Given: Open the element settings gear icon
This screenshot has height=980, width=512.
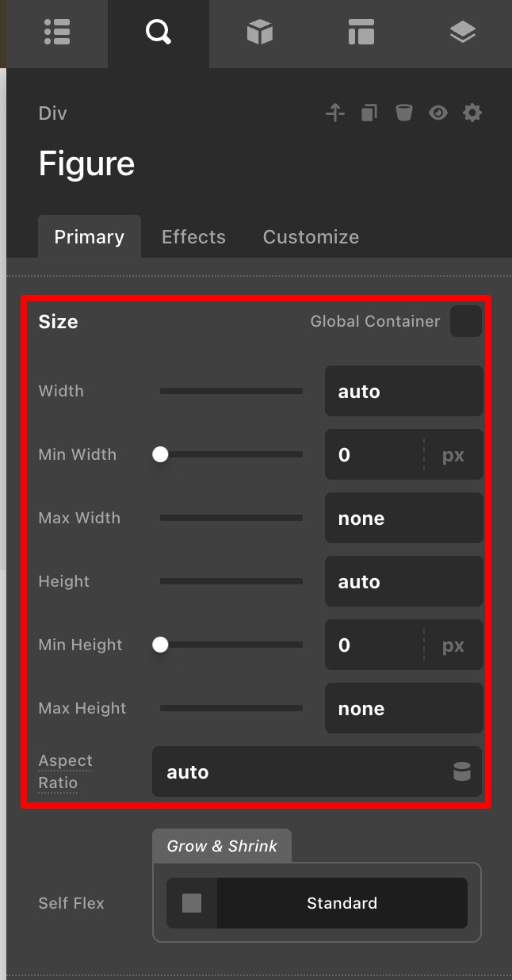Looking at the screenshot, I should (x=472, y=113).
